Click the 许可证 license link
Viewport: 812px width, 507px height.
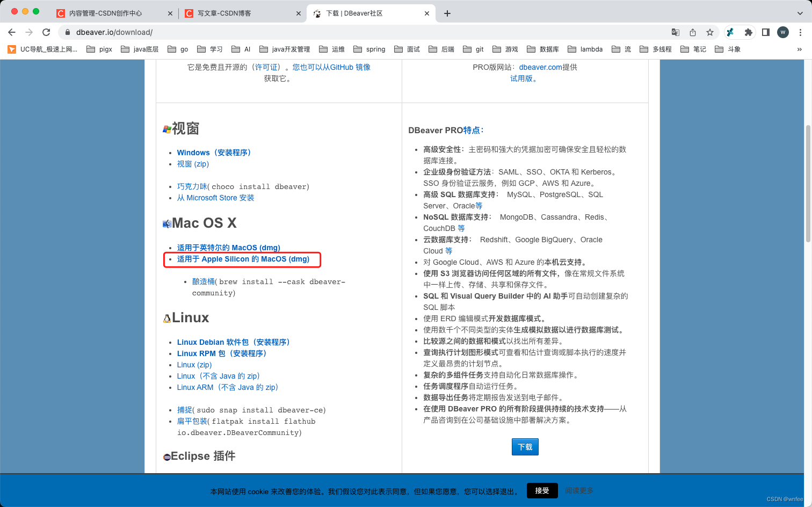266,67
